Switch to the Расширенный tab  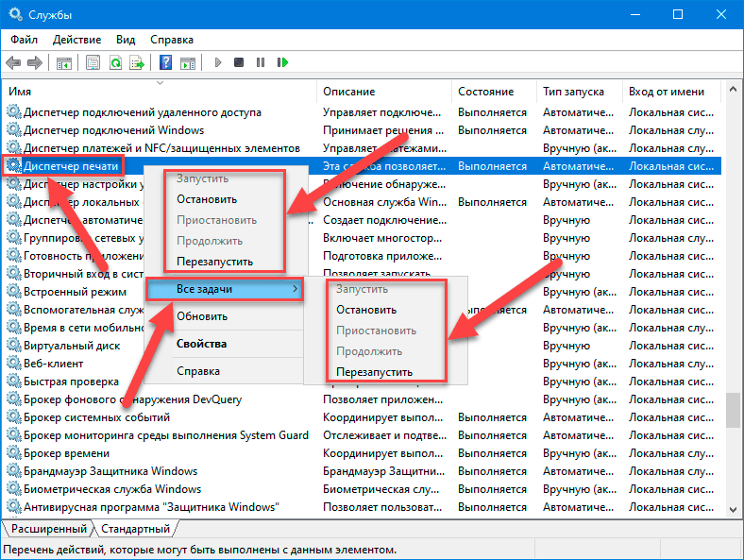48,530
